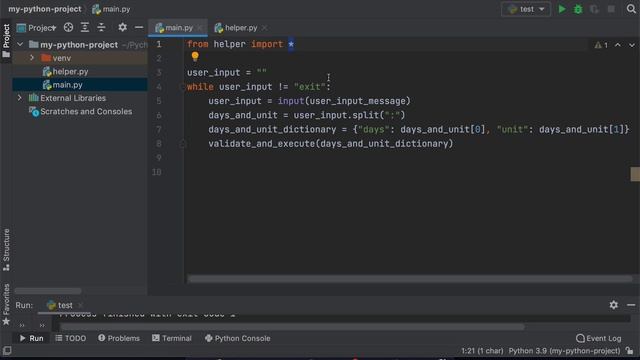
Task: Click the yellow warning stripe on error gutter
Action: pyautogui.click(x=635, y=174)
